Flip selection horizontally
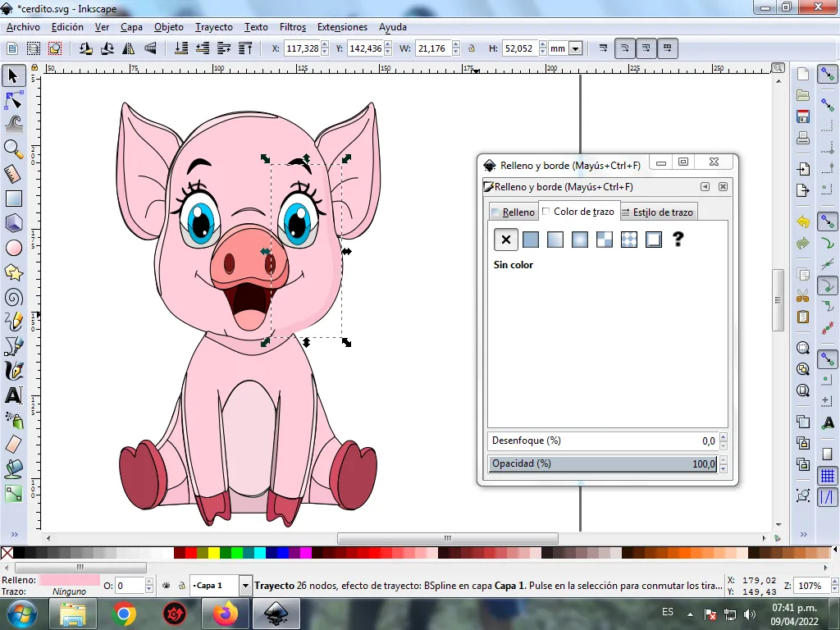This screenshot has height=630, width=840. (129, 48)
